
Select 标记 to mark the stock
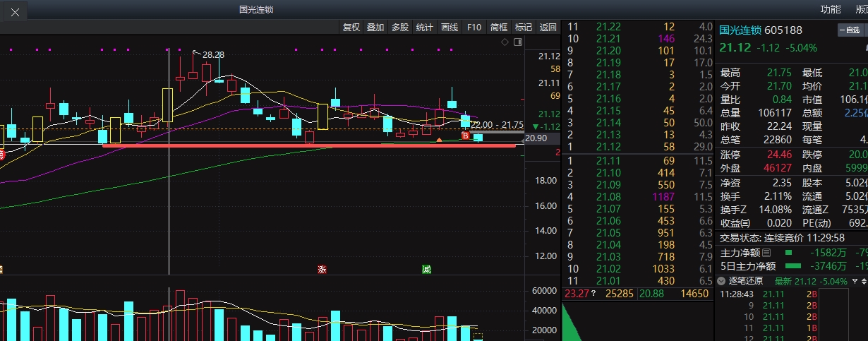coord(524,28)
